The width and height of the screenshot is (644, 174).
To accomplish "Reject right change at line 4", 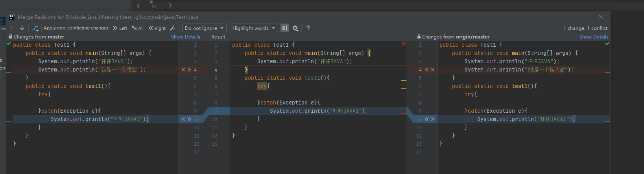I will [433, 70].
